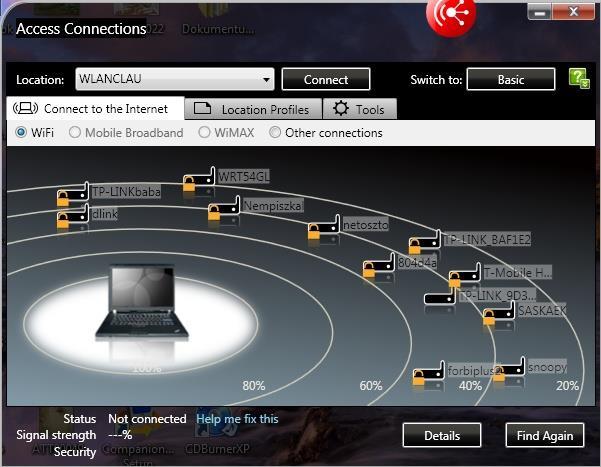The image size is (601, 467).
Task: Open the Location Profiles tab
Action: pyautogui.click(x=253, y=109)
